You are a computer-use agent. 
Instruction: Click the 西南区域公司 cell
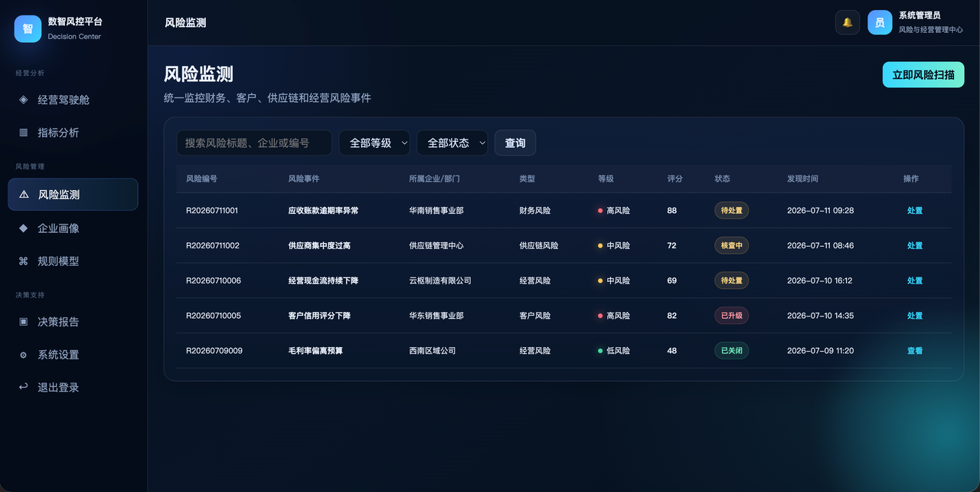tap(433, 351)
